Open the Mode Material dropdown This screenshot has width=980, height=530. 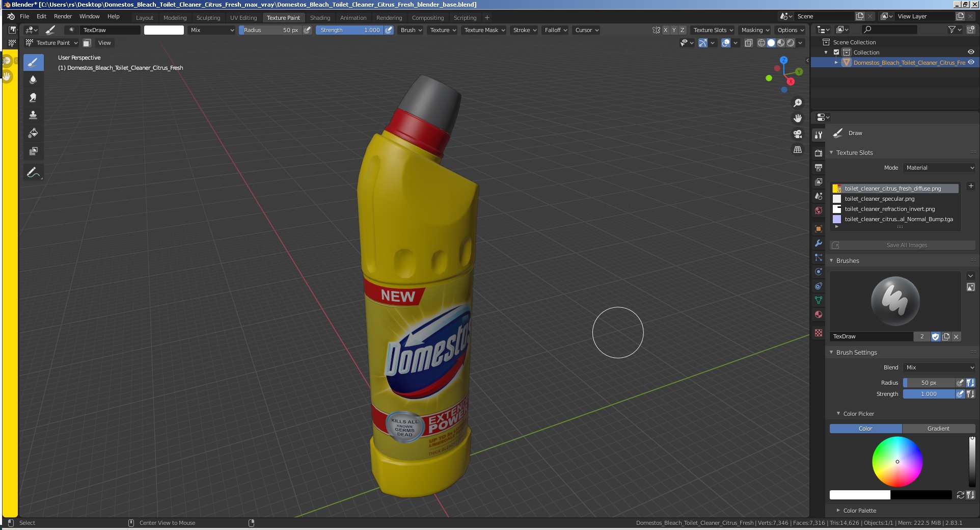(940, 168)
